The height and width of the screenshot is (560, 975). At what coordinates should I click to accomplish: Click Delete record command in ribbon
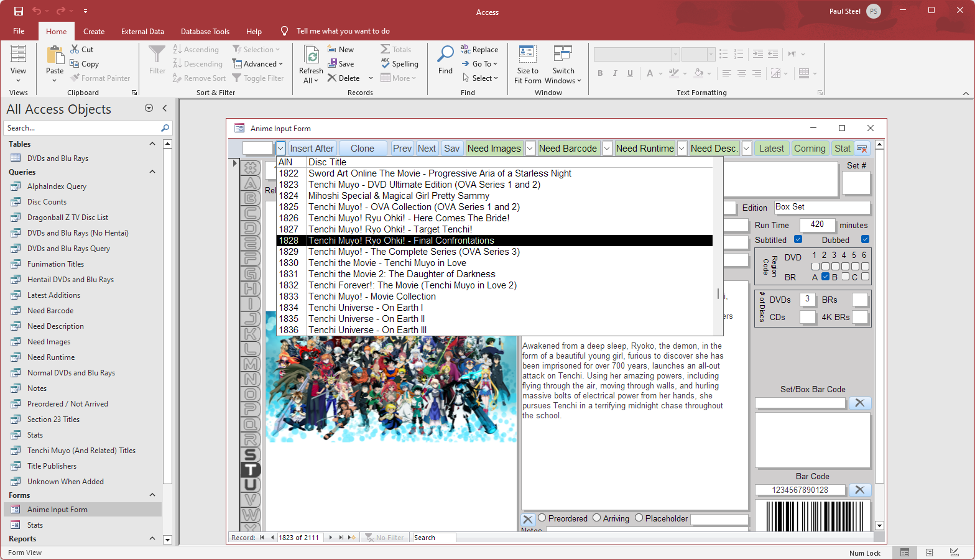(344, 78)
